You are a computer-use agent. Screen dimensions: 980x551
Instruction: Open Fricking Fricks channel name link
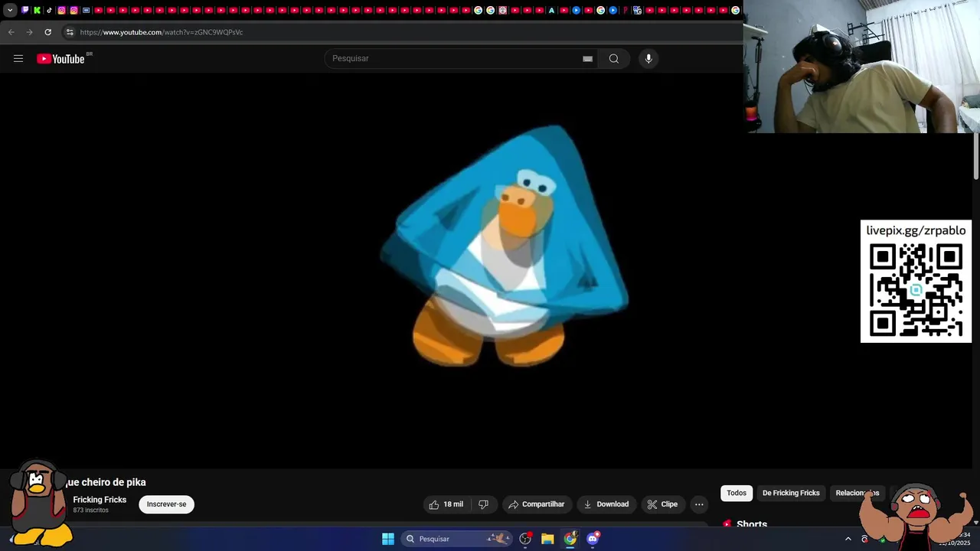(100, 500)
